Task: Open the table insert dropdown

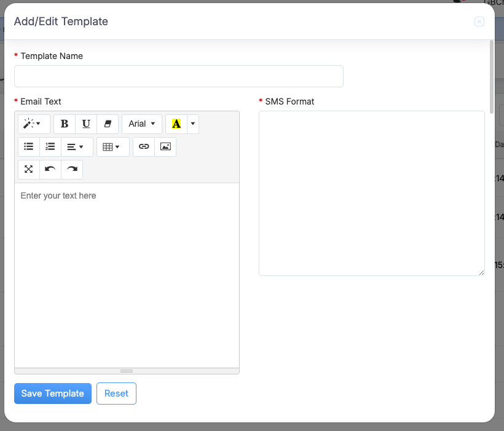Action: coord(112,147)
